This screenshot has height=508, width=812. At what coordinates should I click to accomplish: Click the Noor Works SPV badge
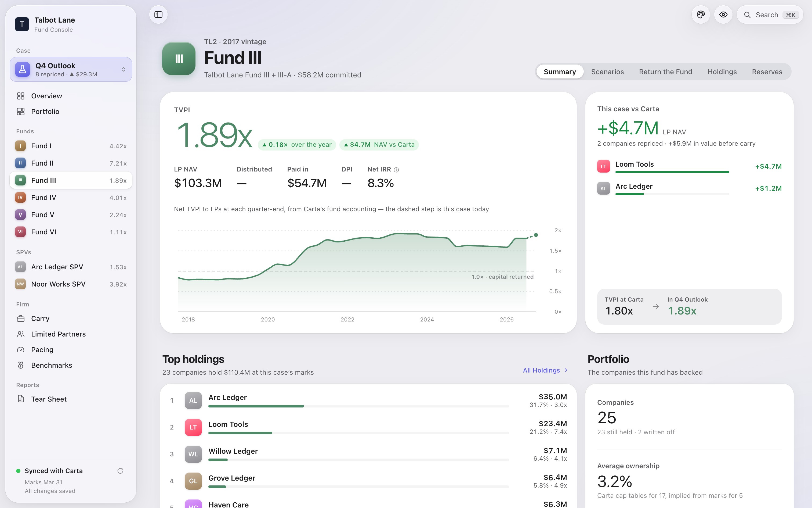pos(20,284)
